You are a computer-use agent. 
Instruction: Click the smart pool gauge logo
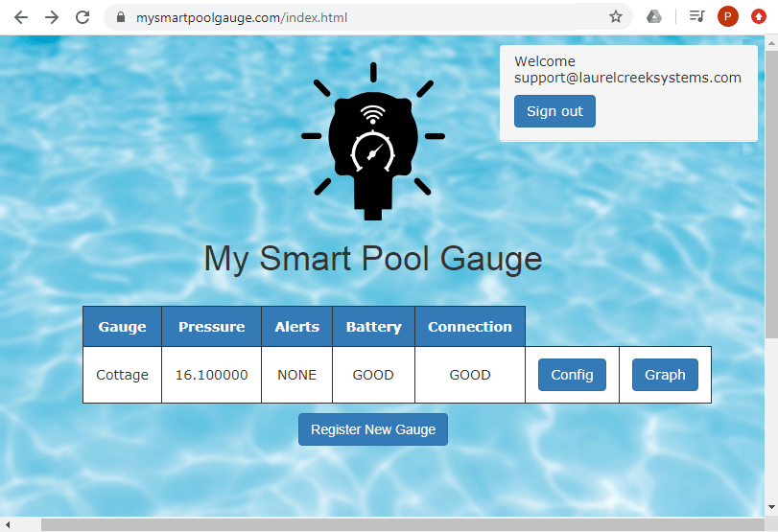(x=372, y=144)
